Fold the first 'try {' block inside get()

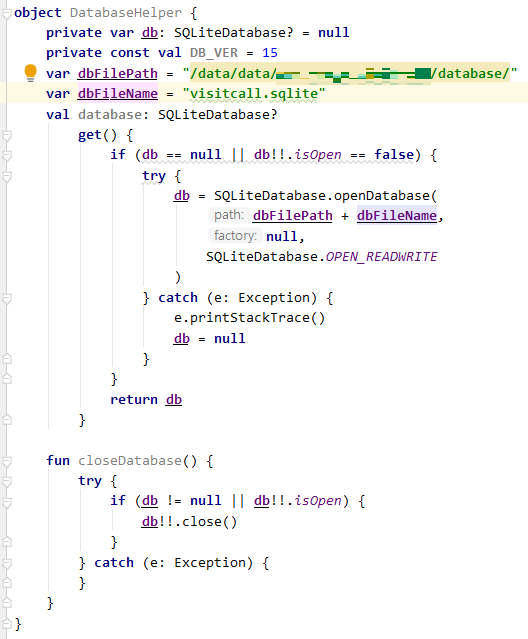(7, 176)
